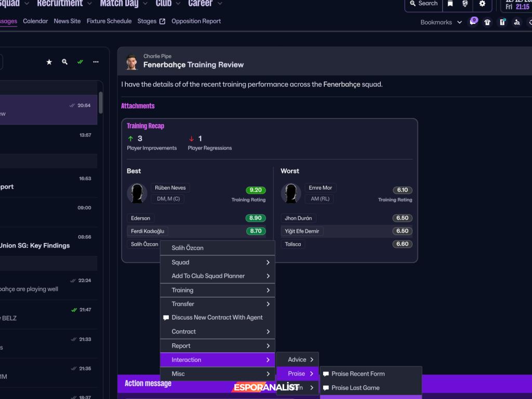Switch to the Calendar tab
The image size is (532, 399).
click(x=35, y=21)
